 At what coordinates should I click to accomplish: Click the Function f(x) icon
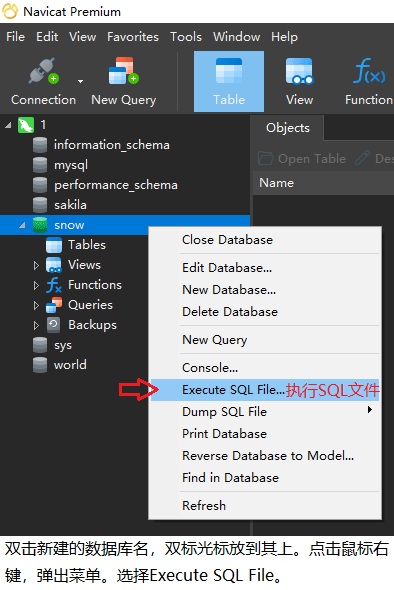369,71
